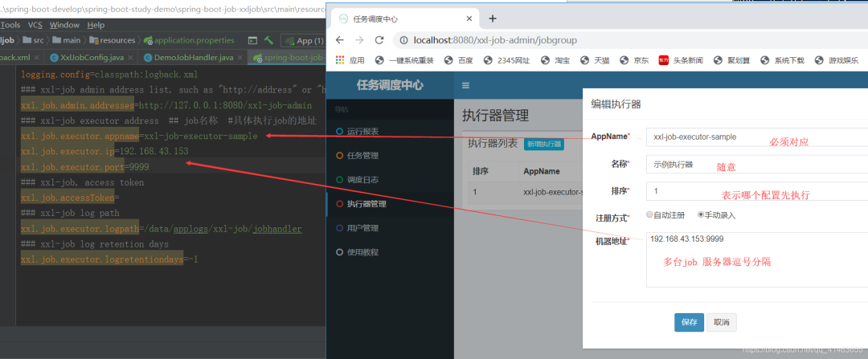Open the Window menu in IDE
The height and width of the screenshot is (359, 868).
64,25
